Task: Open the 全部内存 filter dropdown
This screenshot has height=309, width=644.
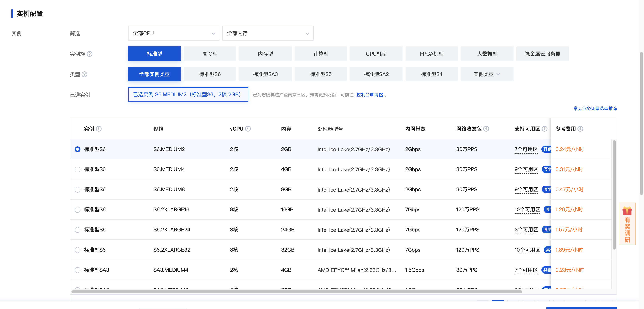Action: pyautogui.click(x=268, y=33)
